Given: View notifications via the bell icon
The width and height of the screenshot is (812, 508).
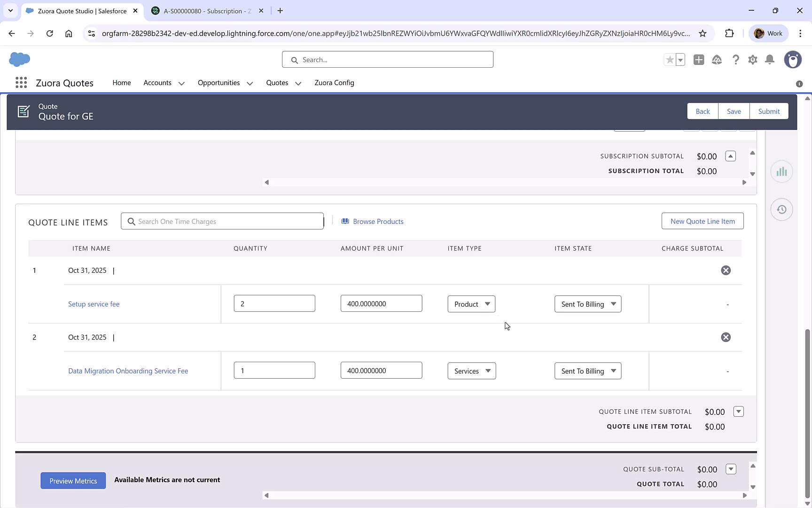Looking at the screenshot, I should [x=769, y=60].
